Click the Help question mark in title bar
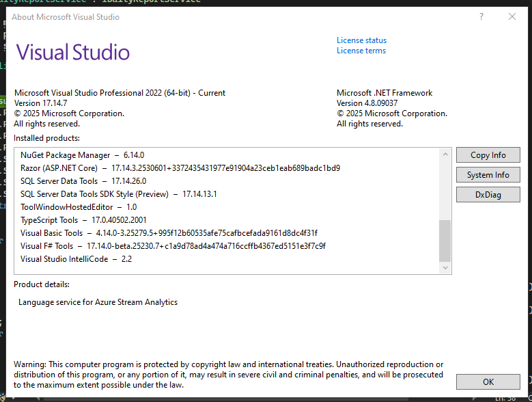 point(482,16)
